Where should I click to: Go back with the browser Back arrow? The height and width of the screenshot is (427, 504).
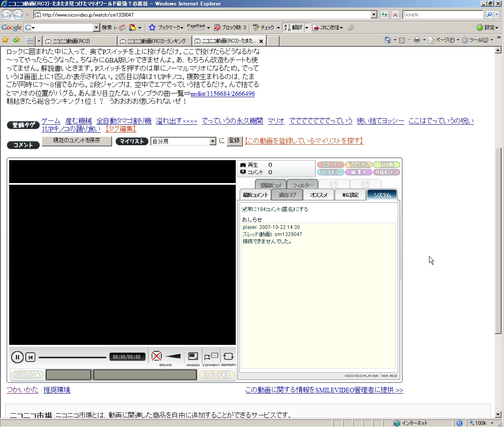6,15
